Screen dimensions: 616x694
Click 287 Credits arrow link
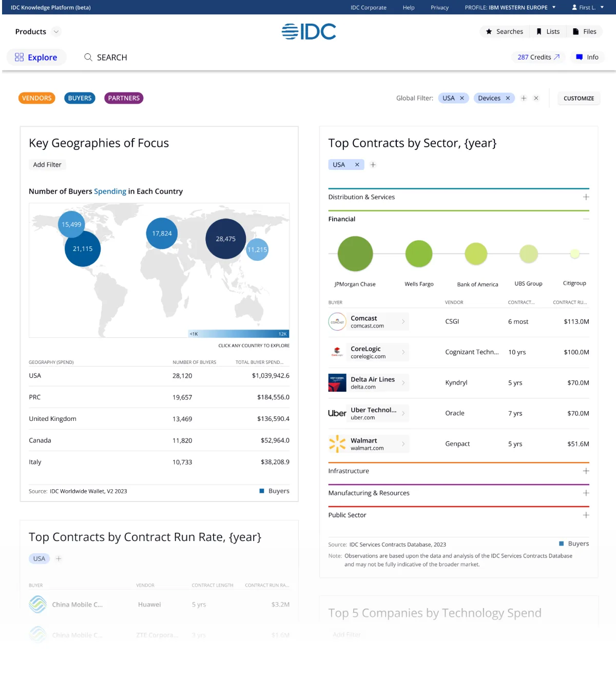(x=538, y=57)
